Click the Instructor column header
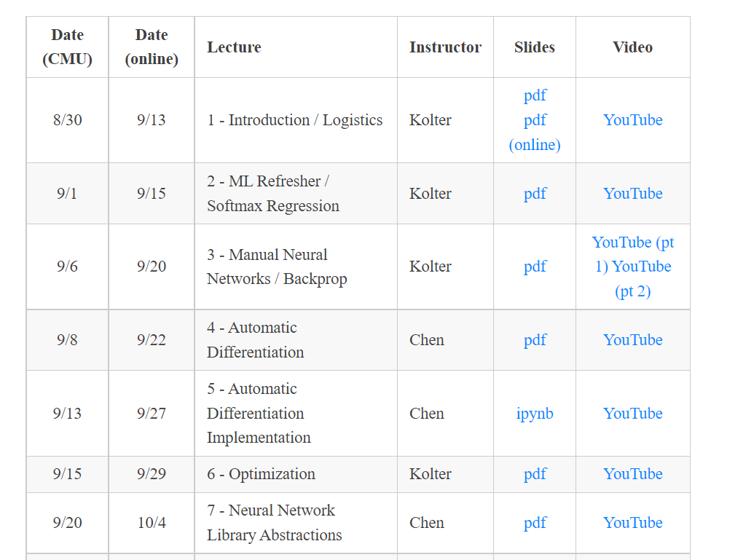Screen dimensions: 754x560 pos(445,47)
